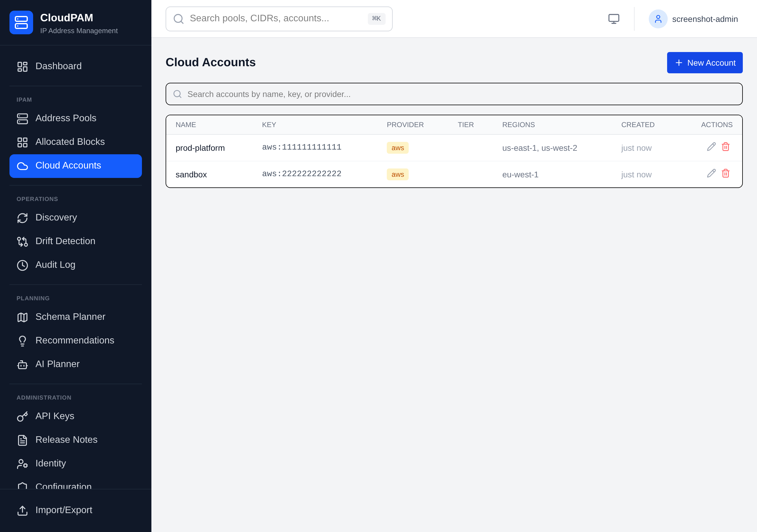Image resolution: width=757 pixels, height=532 pixels.
Task: Click the PROVIDER column header
Action: (405, 125)
